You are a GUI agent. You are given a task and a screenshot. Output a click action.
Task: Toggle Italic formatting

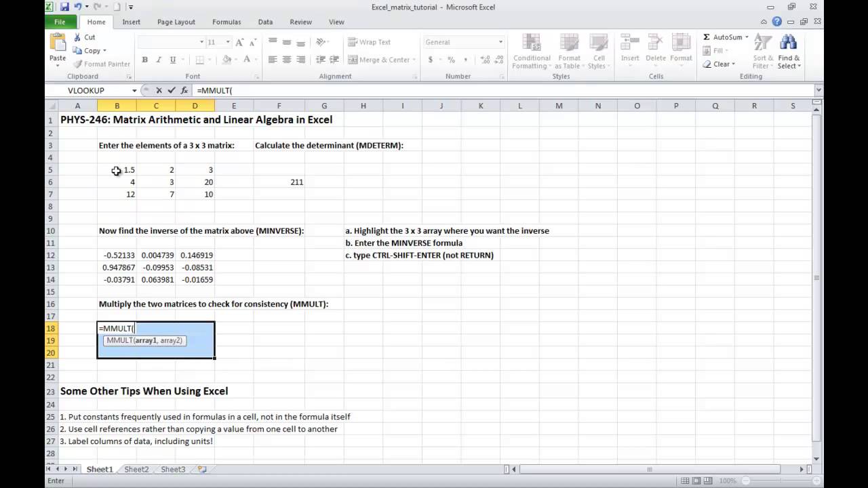coord(158,60)
